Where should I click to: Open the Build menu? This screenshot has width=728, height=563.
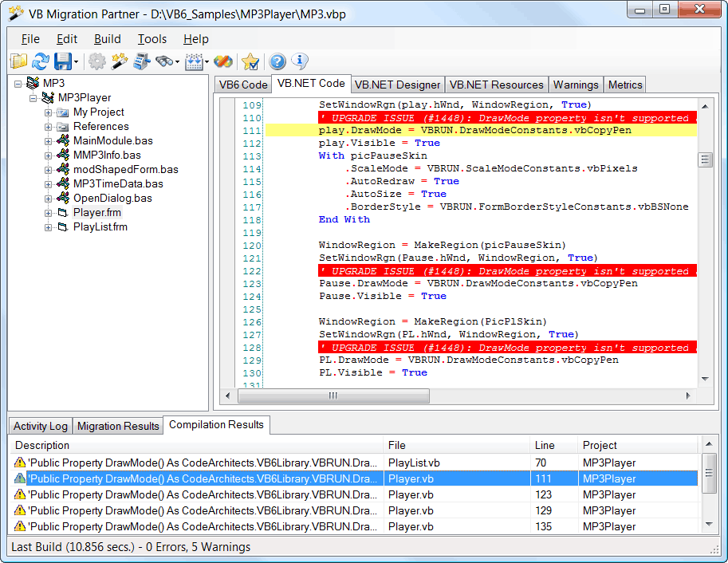coord(108,39)
